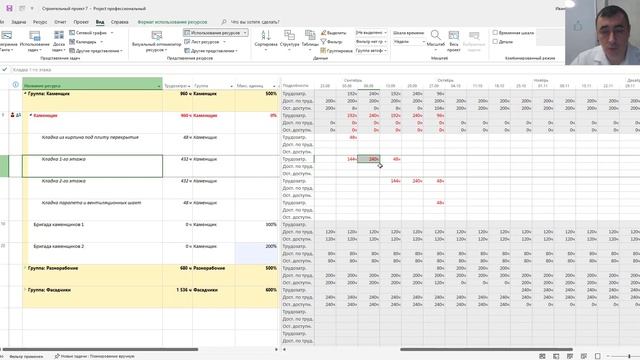Click the confirm checkmark beside the entry bar
This screenshot has width=640, height=360.
point(4,70)
